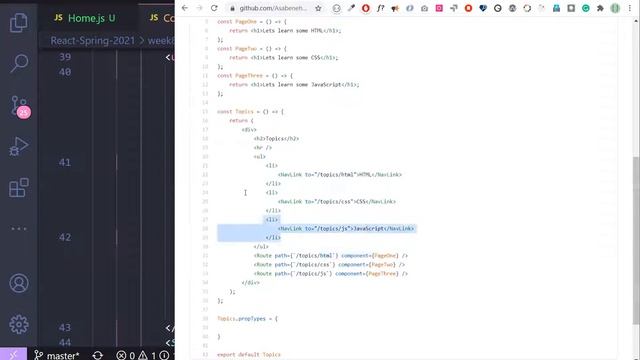The width and height of the screenshot is (640, 360).
Task: Click the remote window indicator in status bar
Action: [x=13, y=355]
